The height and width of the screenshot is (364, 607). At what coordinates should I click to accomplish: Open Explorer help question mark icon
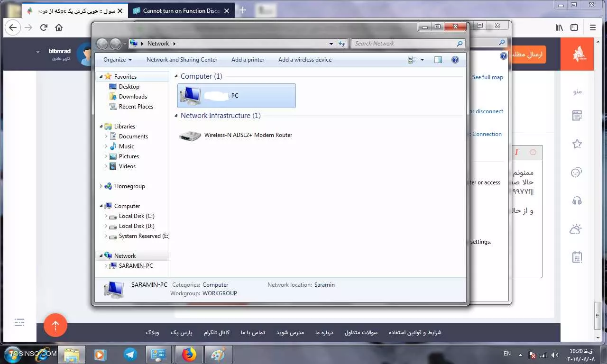coord(455,60)
